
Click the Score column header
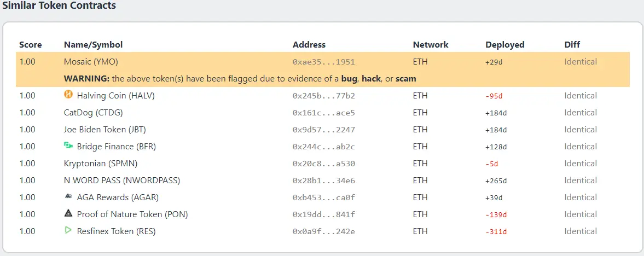pos(31,45)
